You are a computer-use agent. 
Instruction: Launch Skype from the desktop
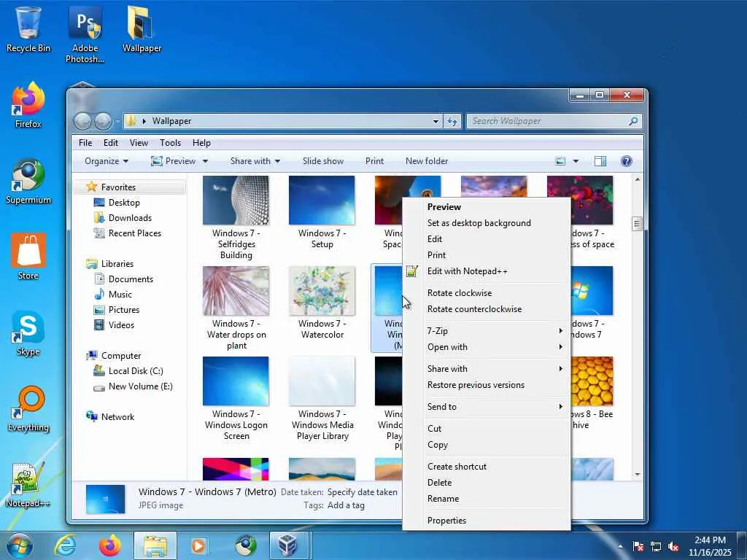(28, 332)
